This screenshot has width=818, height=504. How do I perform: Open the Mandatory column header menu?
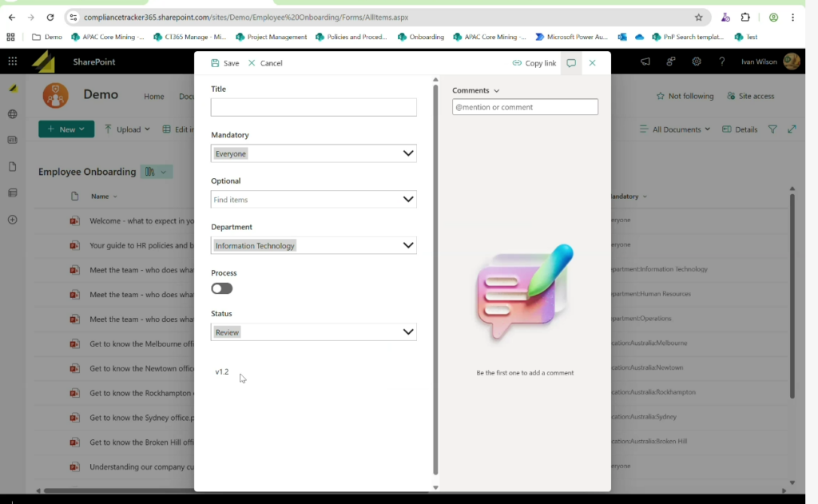click(x=629, y=196)
